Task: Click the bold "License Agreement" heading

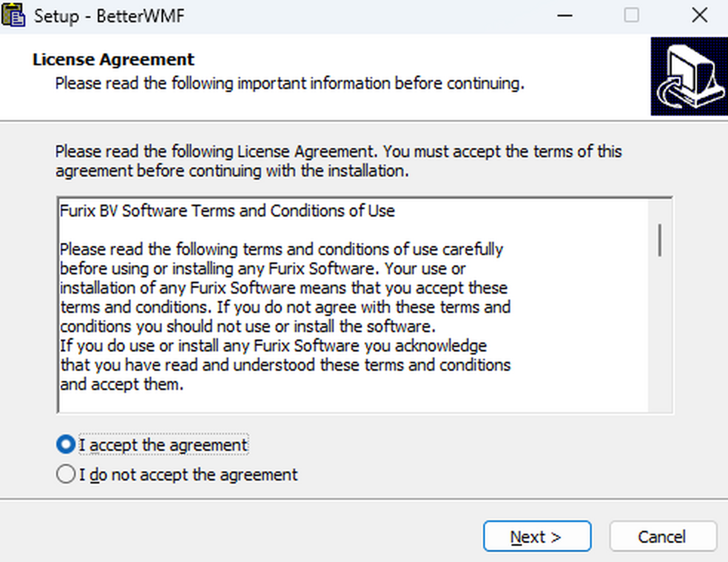Action: [x=113, y=59]
